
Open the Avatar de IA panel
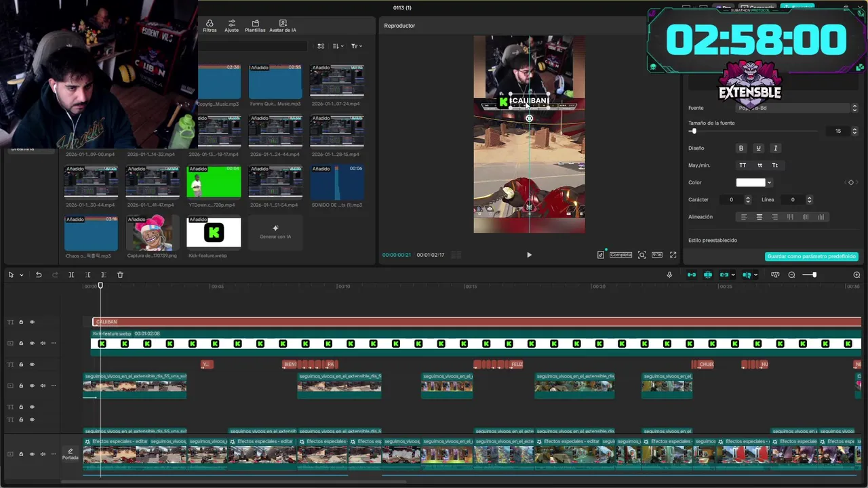coord(283,26)
